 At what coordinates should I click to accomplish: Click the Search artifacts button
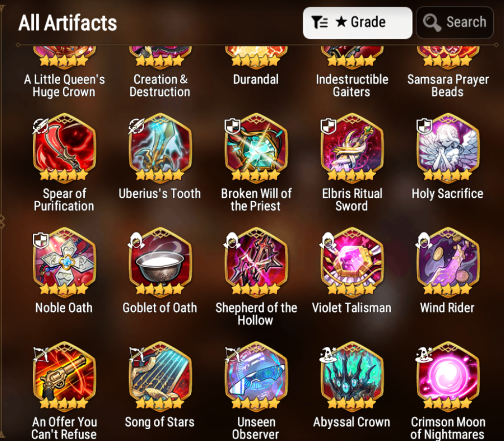(x=455, y=23)
